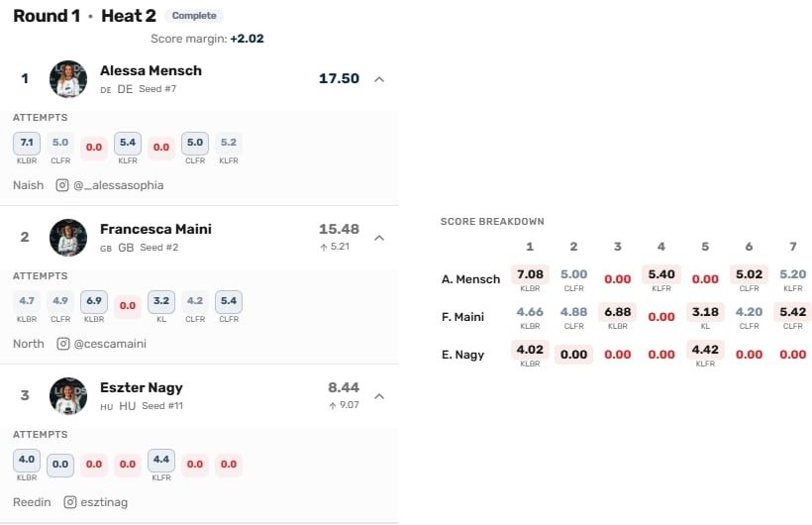This screenshot has width=812, height=525.
Task: Click the Complete status badge
Action: [x=194, y=16]
